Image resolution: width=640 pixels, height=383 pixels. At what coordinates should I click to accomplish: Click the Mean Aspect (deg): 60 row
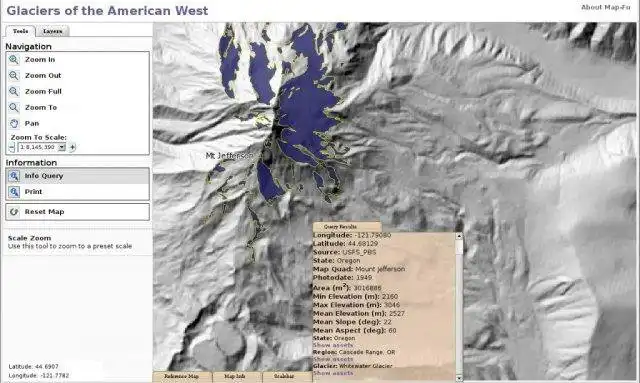[x=354, y=330]
